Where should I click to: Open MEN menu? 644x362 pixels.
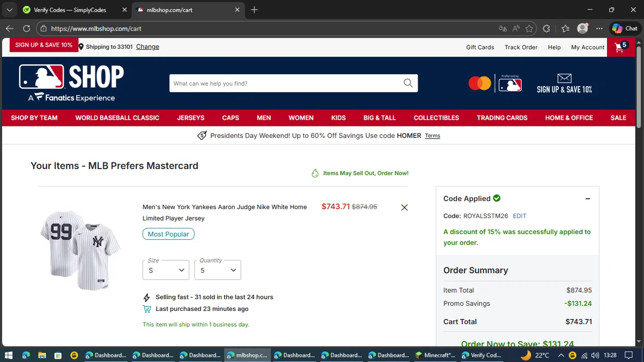coord(264,118)
